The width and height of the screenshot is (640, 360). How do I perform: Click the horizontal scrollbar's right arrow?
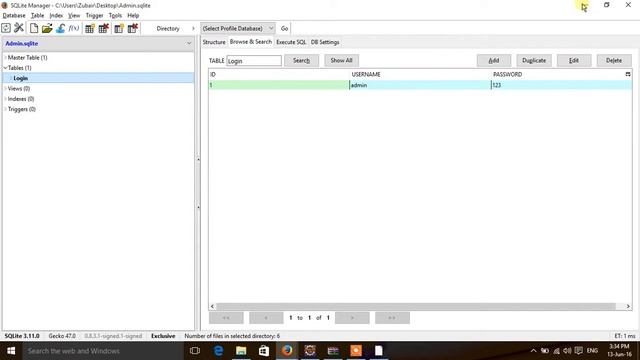pyautogui.click(x=628, y=306)
